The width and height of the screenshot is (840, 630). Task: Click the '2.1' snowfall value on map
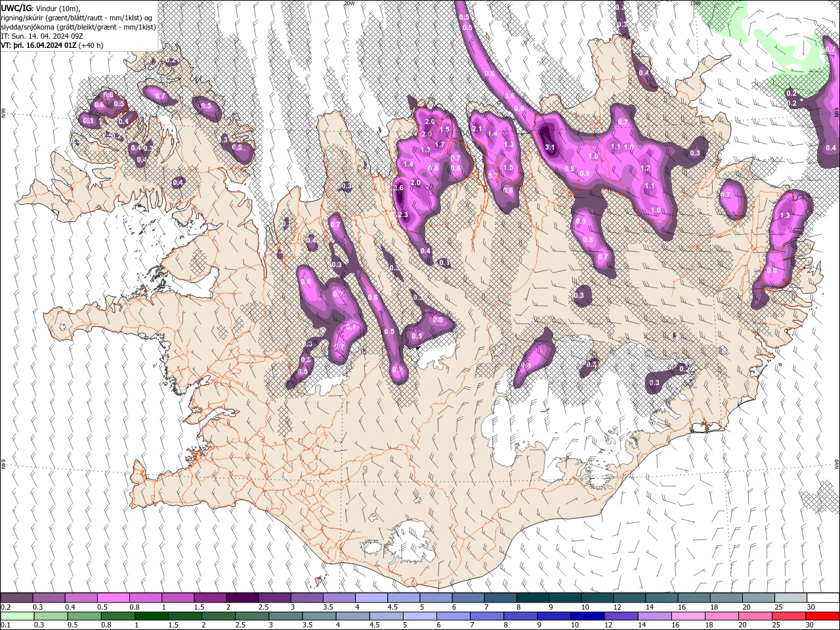click(477, 129)
